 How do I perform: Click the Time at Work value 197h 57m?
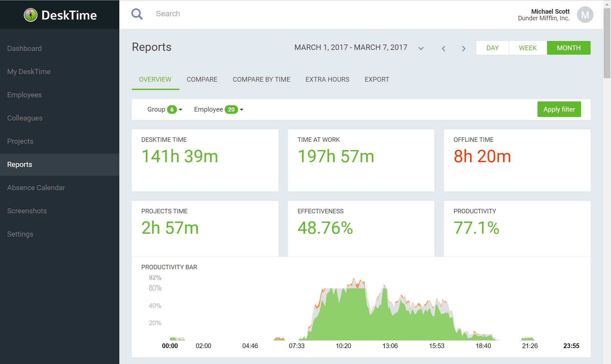pos(336,156)
